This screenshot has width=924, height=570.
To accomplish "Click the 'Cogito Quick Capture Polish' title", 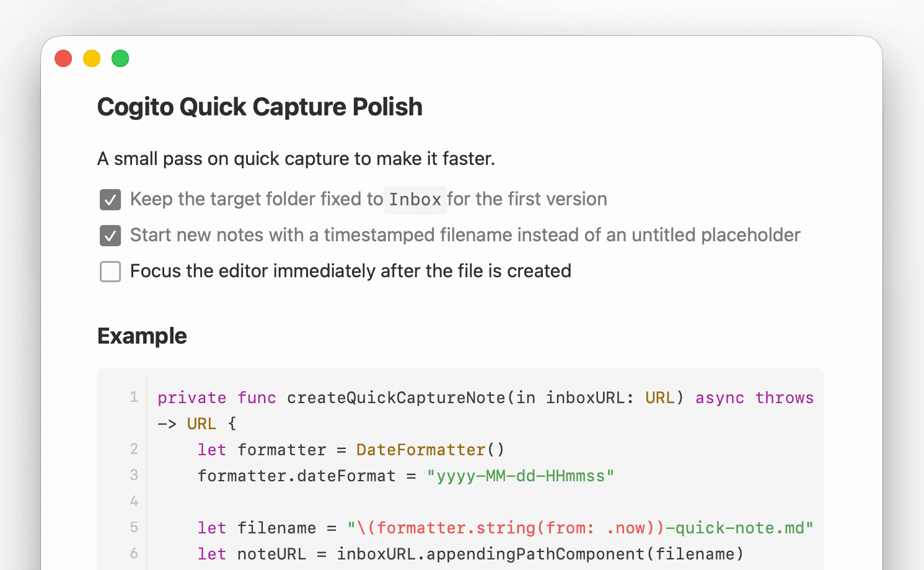I will click(x=260, y=107).
